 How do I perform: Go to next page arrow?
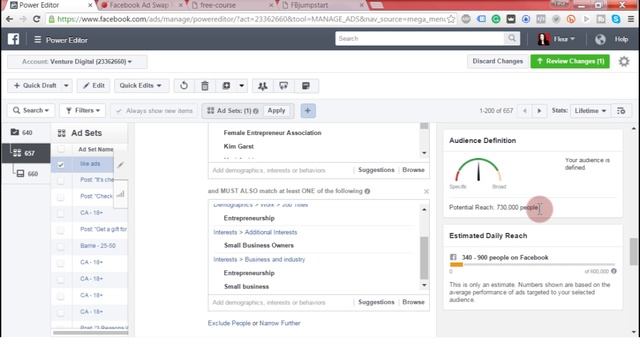(539, 111)
